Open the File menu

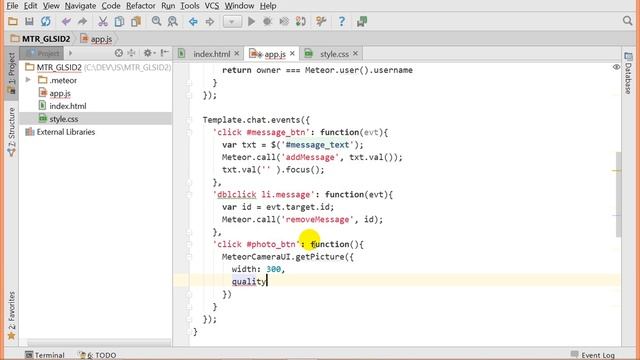coord(12,6)
